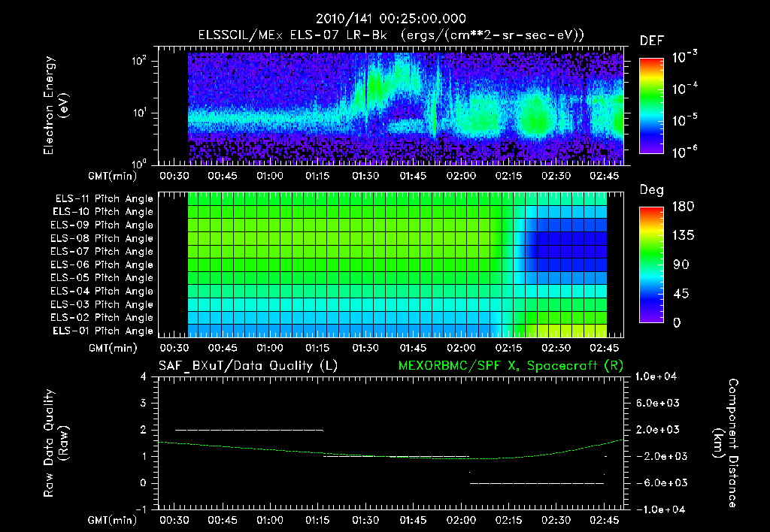Click the ELS-02 Pitch Angle row label
Viewport: 770px width, 532px height.
click(102, 318)
